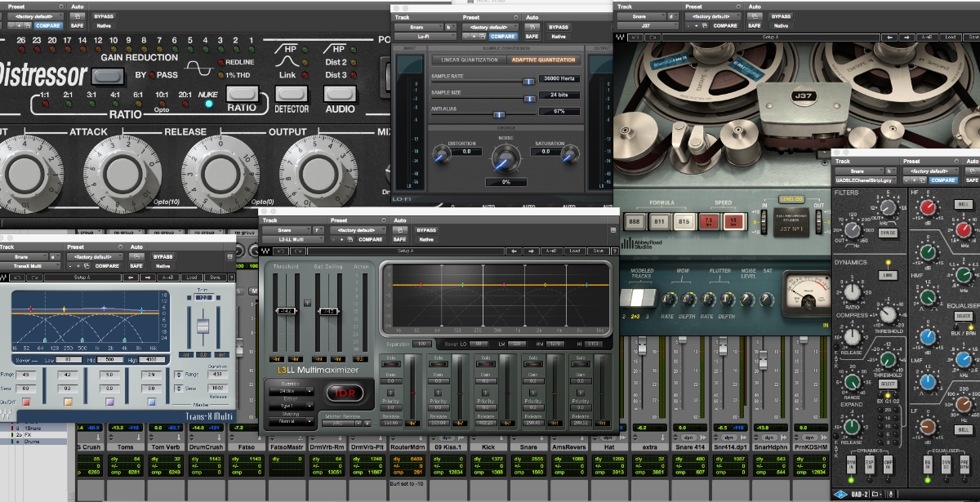The width and height of the screenshot is (980, 502).
Task: Click next preset arrow in J37 toolbar
Action: (906, 38)
